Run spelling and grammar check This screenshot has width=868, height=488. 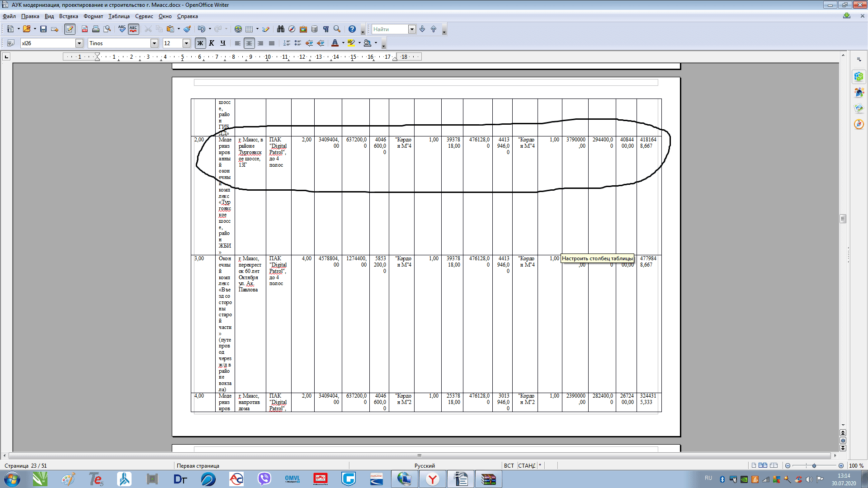click(122, 29)
